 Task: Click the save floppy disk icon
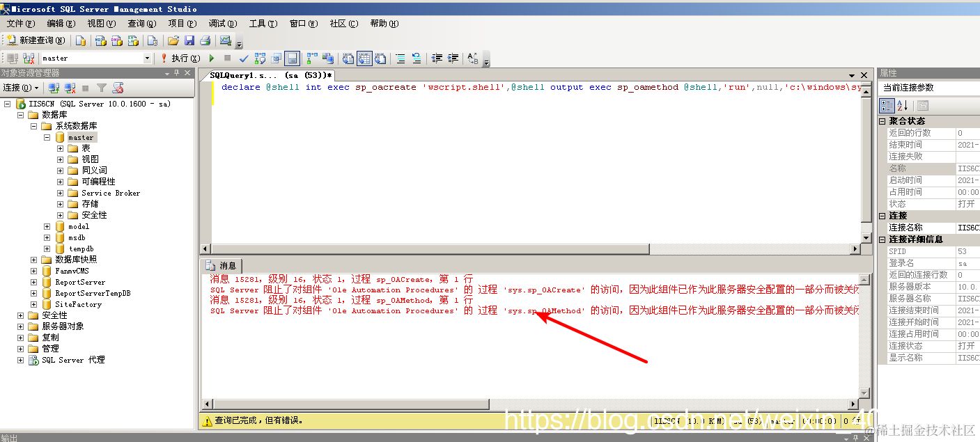[x=189, y=40]
